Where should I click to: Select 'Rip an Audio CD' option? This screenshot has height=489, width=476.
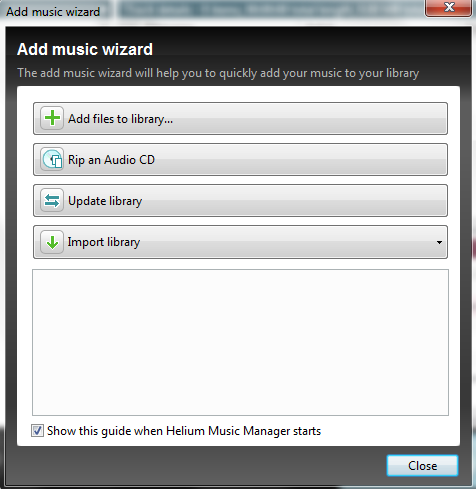coord(240,159)
